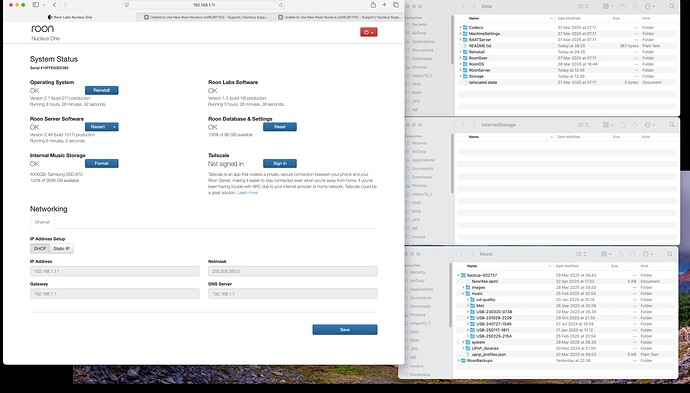Open action menu in InternalStorage window

(x=649, y=125)
